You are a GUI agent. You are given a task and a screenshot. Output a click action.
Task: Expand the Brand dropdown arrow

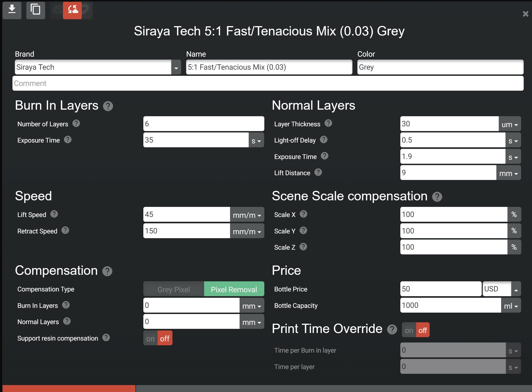coord(176,67)
